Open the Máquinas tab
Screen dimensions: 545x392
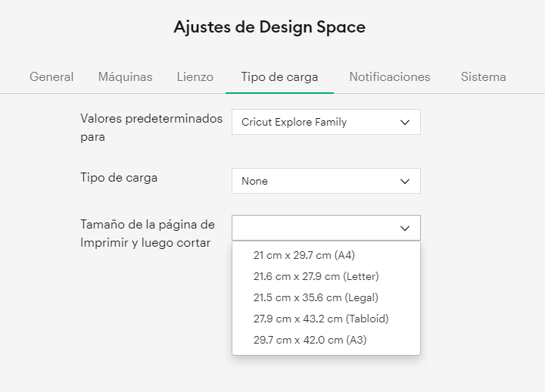tap(125, 76)
